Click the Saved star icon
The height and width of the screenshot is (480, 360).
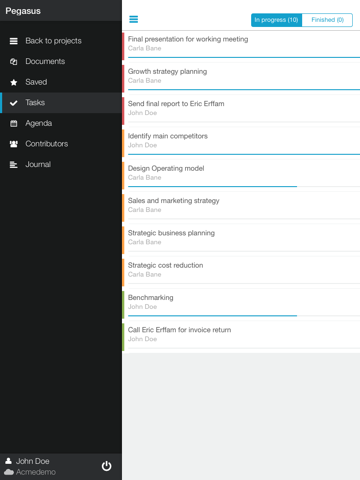pos(14,82)
